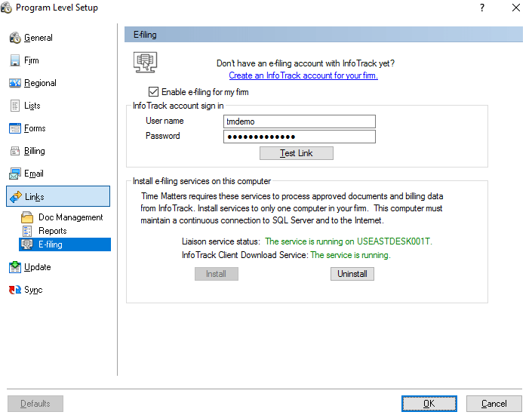Click the Reports sheet icon

(x=27, y=231)
